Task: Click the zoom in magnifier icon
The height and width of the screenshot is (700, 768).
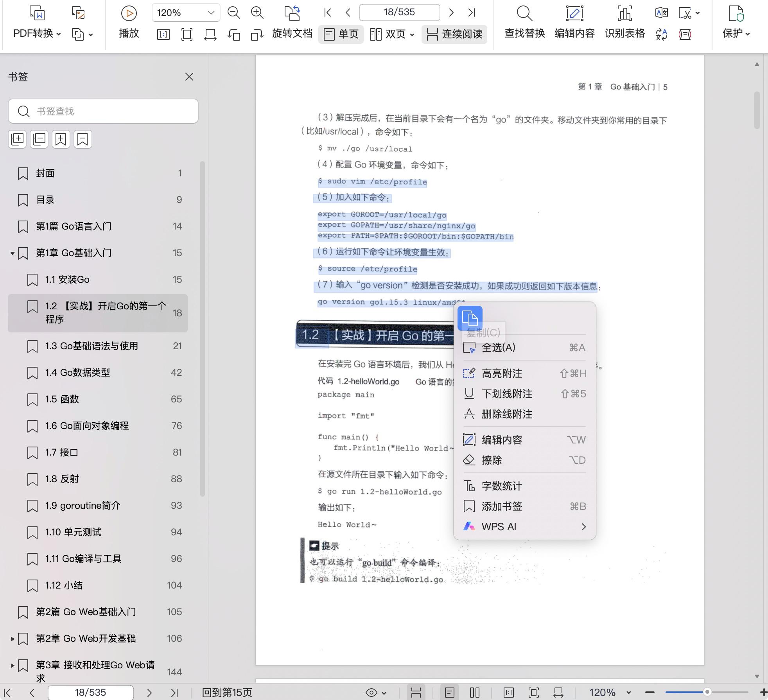Action: 257,13
